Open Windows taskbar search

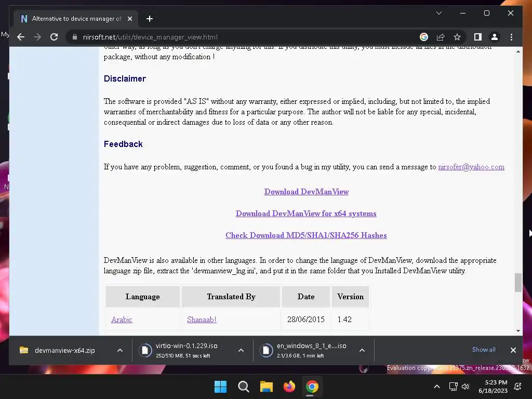[x=243, y=387]
